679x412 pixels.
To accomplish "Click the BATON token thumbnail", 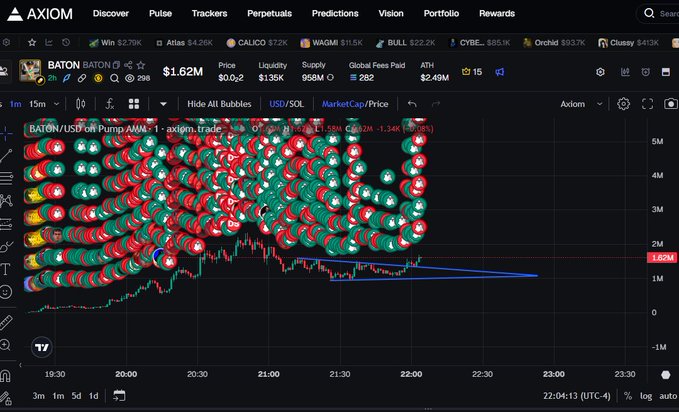I will point(30,71).
